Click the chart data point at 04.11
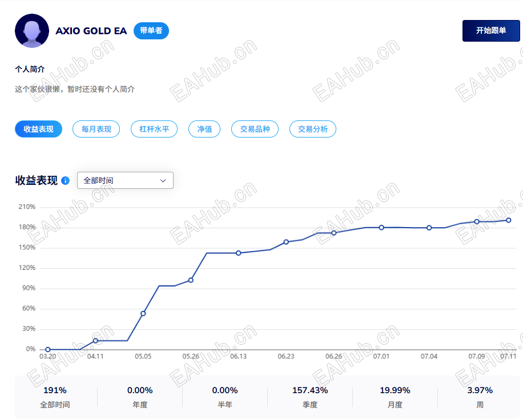The image size is (523, 420). [95, 341]
